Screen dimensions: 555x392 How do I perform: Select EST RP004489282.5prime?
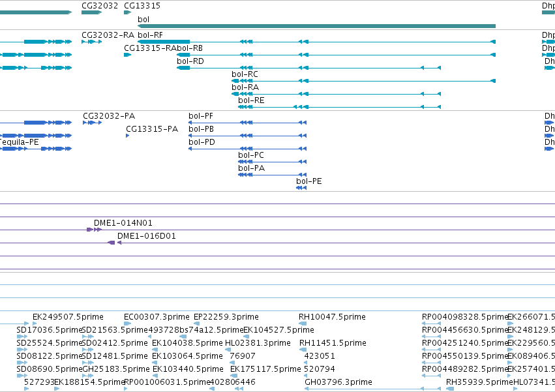tap(466, 369)
